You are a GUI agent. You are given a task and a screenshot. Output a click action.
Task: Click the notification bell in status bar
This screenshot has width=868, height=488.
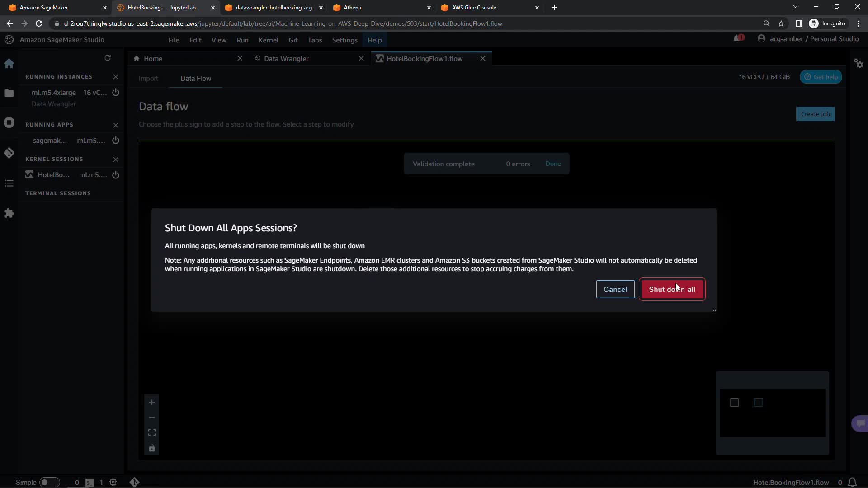click(x=852, y=482)
